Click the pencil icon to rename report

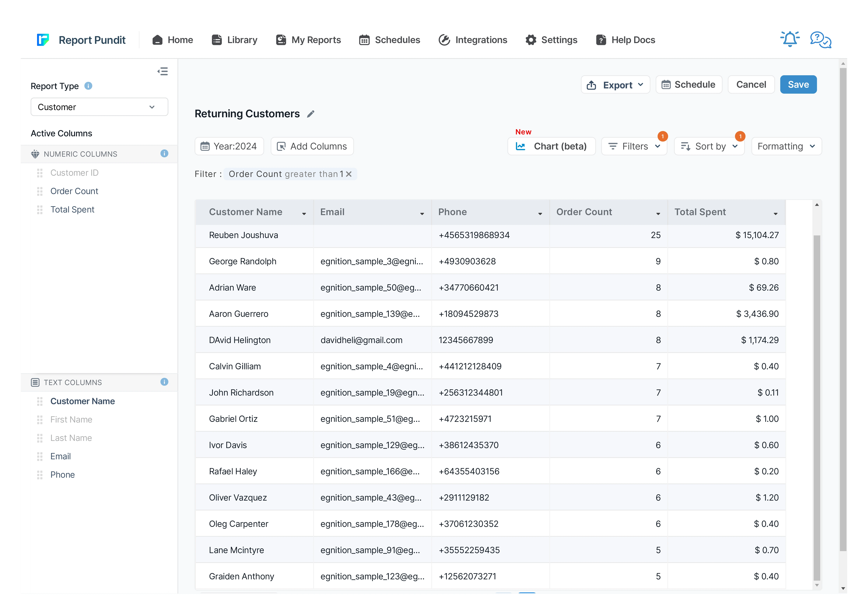click(311, 114)
